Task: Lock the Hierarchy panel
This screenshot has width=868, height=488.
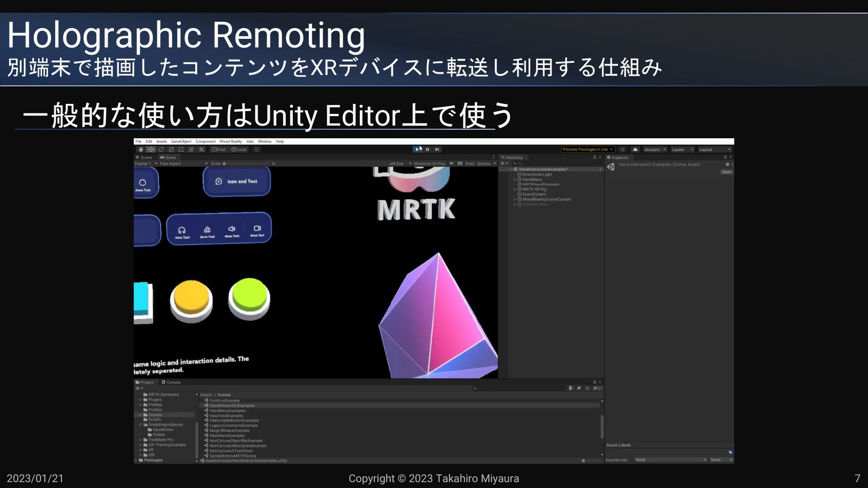Action: (x=594, y=157)
